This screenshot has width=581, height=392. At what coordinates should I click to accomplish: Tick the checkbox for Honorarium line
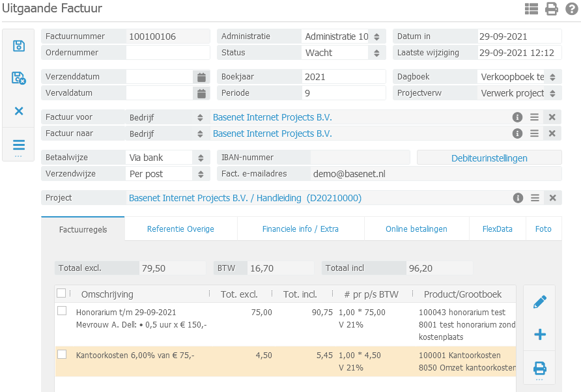62,311
